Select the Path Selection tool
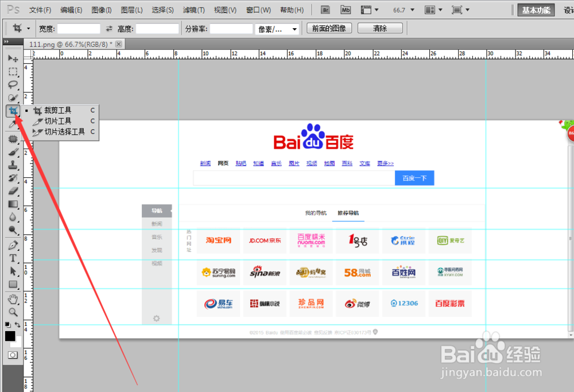Viewport: 574px width, 392px height. [13, 271]
